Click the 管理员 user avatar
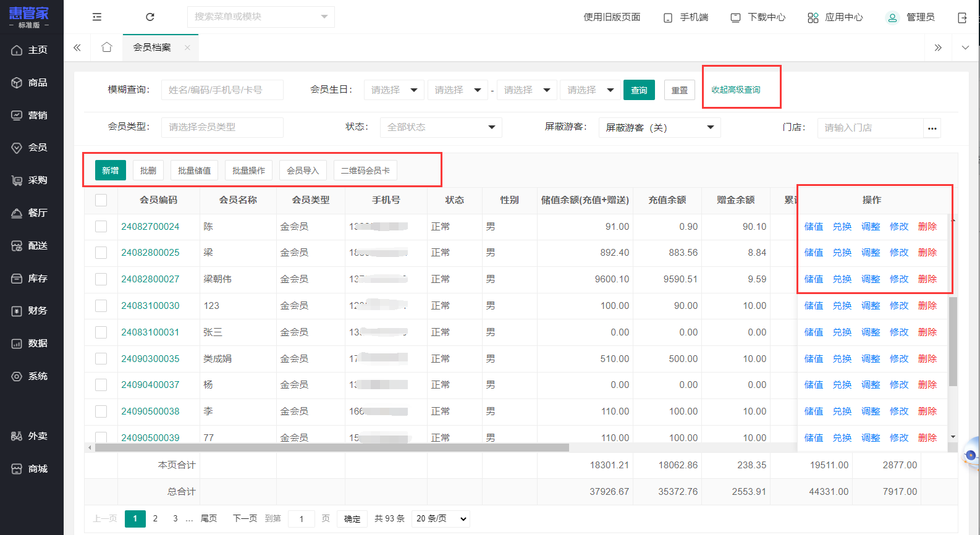980x535 pixels. click(x=892, y=17)
